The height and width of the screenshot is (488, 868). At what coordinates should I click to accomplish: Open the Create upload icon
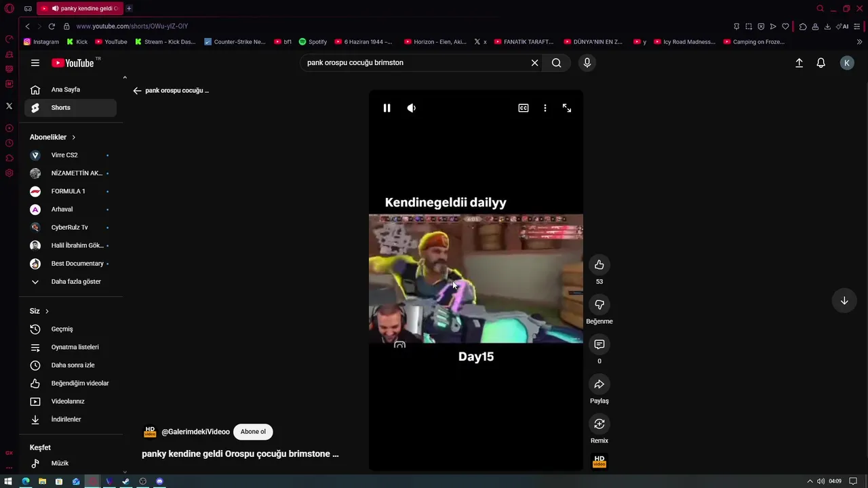pos(799,63)
